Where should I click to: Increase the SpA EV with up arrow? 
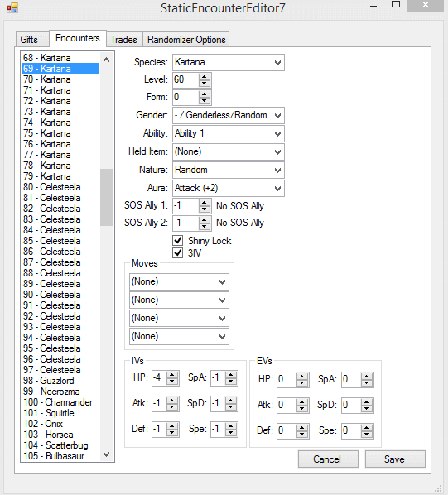point(367,377)
